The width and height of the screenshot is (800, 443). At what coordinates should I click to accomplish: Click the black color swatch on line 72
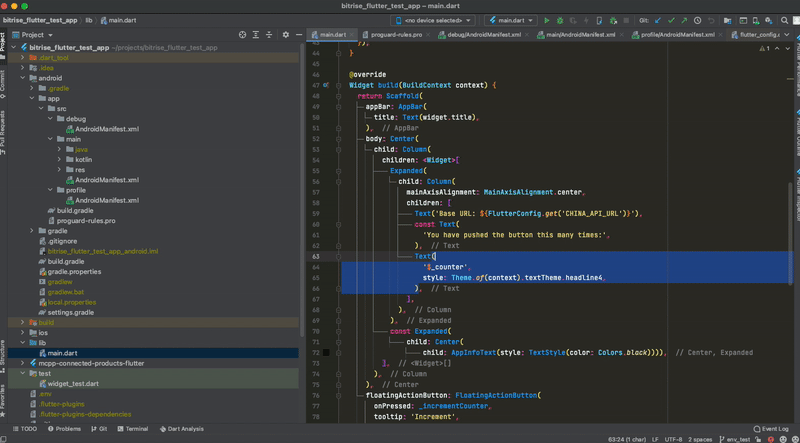click(x=326, y=353)
